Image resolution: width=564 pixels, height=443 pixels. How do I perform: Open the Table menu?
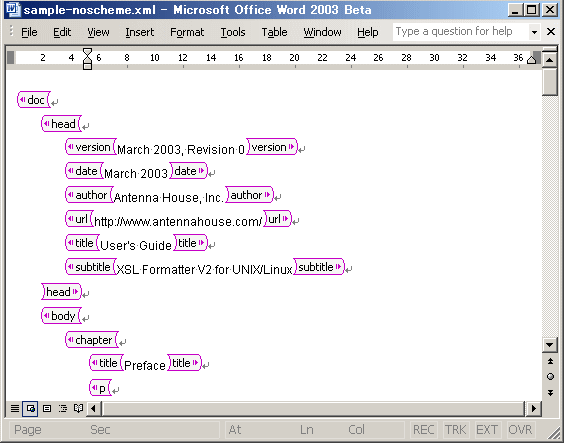(x=274, y=32)
